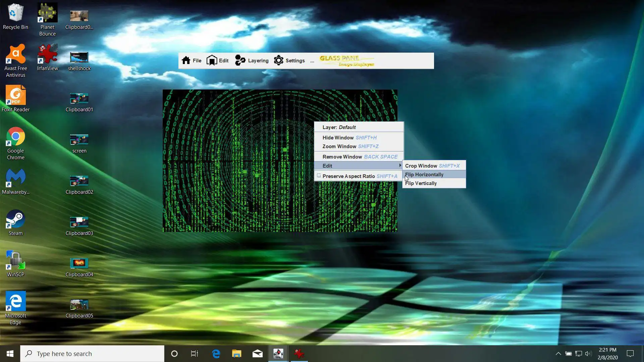This screenshot has width=644, height=362.
Task: Select Remove Window menu entry
Action: coord(342,157)
